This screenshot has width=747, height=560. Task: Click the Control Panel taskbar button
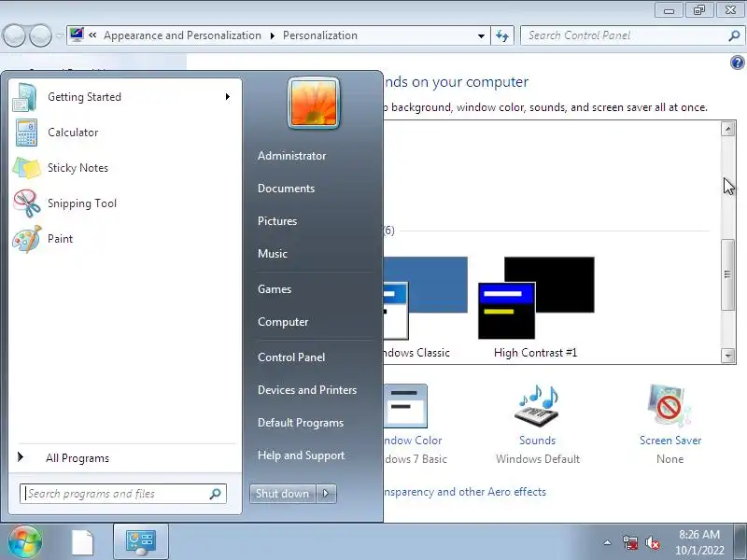click(141, 541)
